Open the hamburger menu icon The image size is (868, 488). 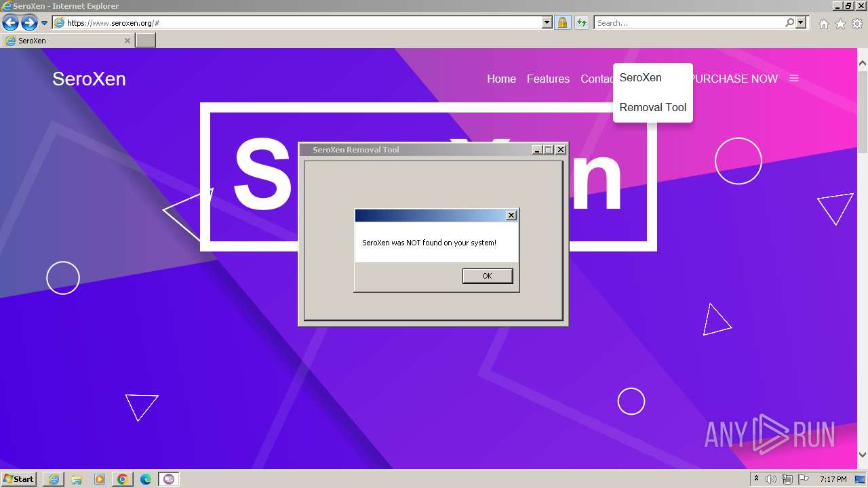[x=794, y=79]
